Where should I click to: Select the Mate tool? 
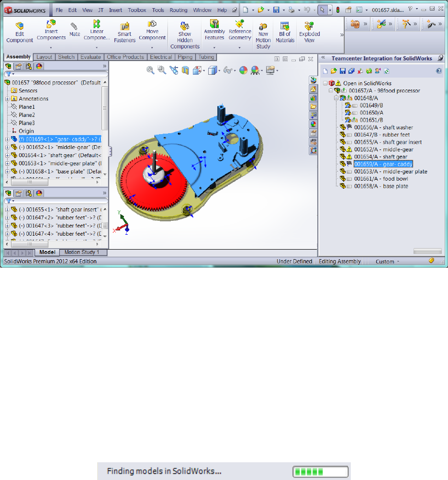click(75, 29)
